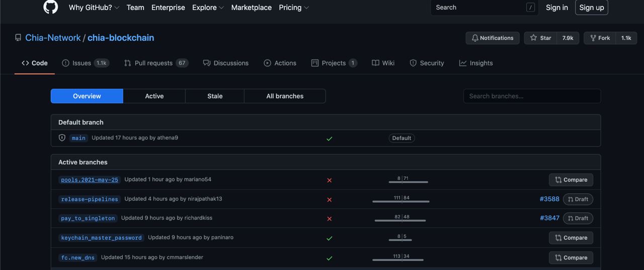Expand the Pricing dropdown menu
Image resolution: width=644 pixels, height=270 pixels.
(294, 8)
